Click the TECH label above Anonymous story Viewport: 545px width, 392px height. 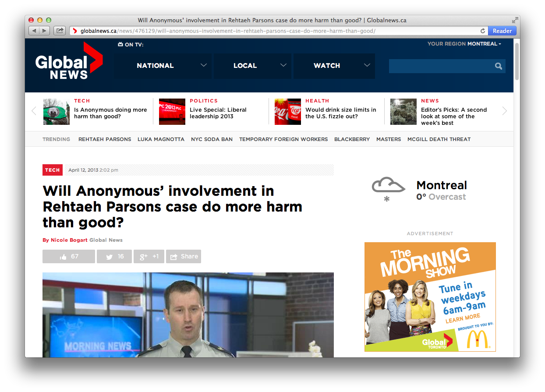[82, 101]
